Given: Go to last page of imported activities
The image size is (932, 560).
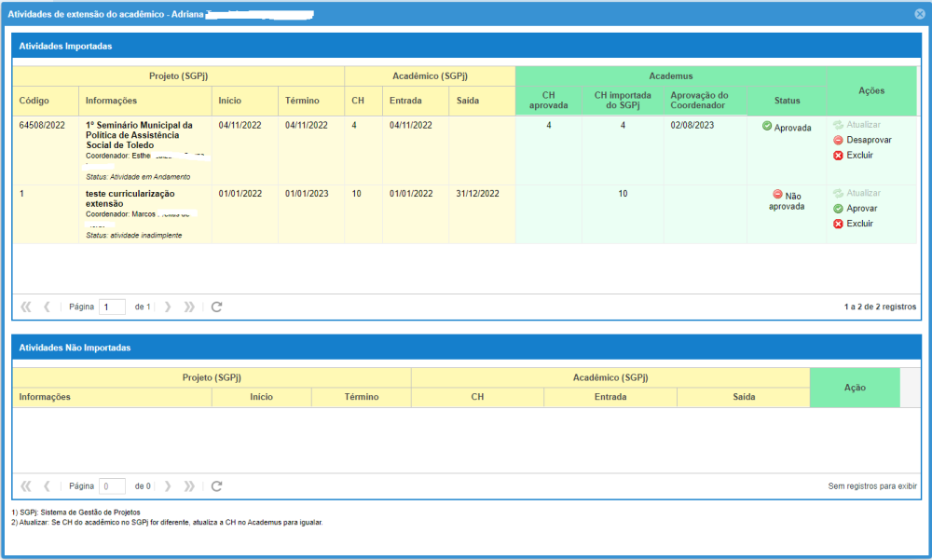Looking at the screenshot, I should 189,307.
